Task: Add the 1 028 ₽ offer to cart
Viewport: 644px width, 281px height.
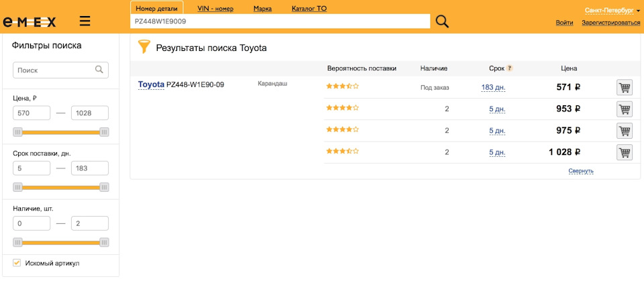Action: coord(625,152)
